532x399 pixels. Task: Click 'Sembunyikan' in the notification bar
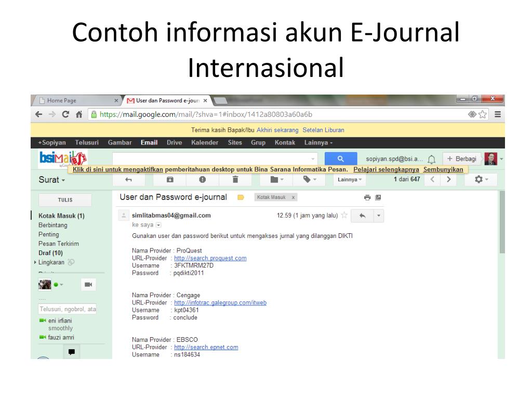point(443,169)
